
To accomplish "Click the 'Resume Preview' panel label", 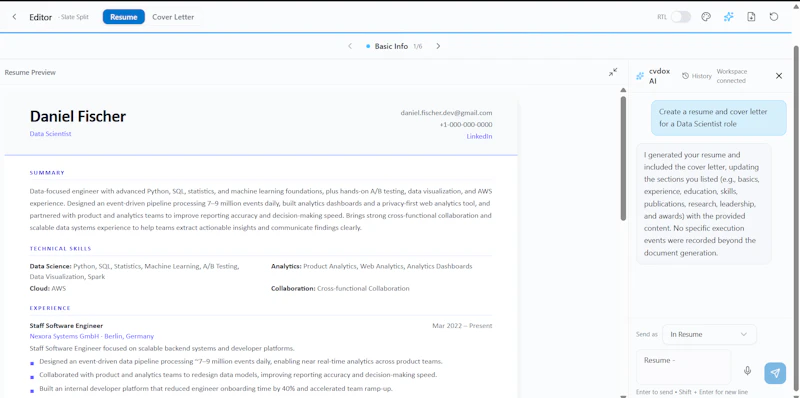I will (x=30, y=72).
